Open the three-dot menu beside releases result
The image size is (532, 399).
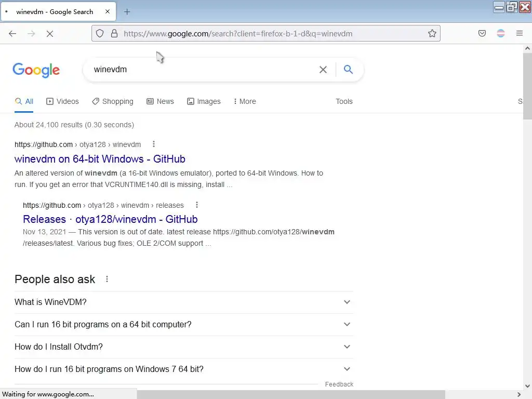coord(197,205)
